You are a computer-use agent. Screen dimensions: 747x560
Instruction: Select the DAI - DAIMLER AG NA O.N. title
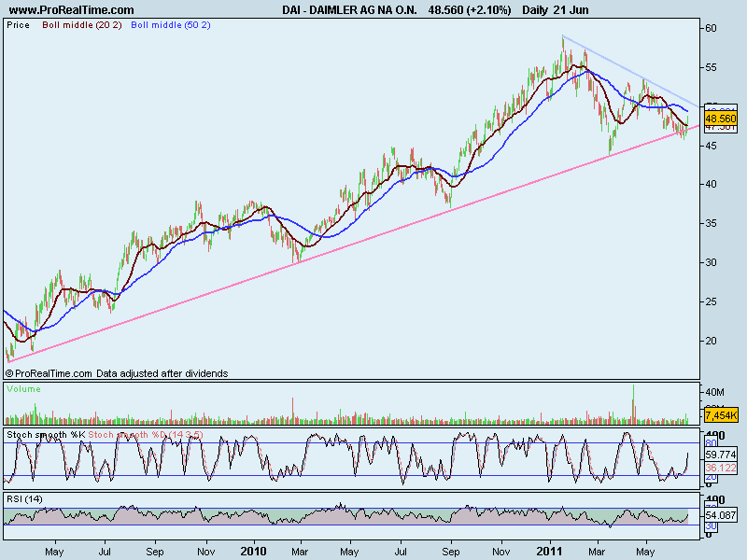pyautogui.click(x=349, y=10)
